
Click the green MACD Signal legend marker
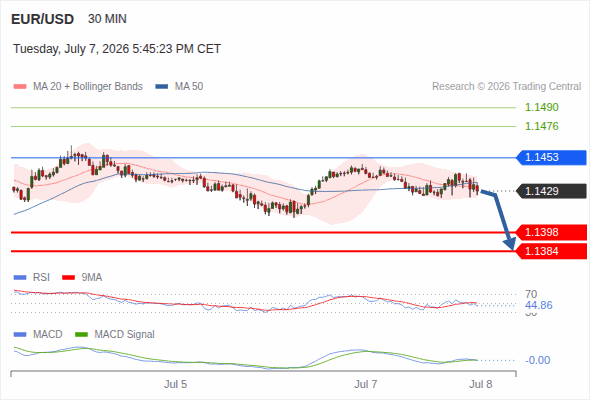(81, 335)
